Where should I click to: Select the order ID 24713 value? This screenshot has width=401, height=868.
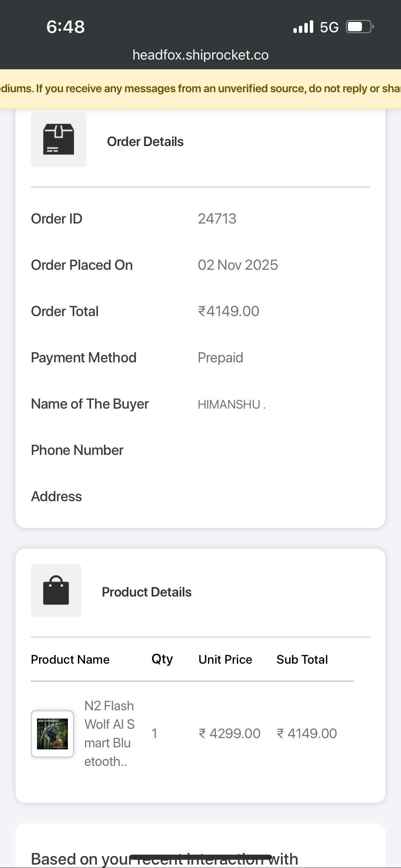coord(217,219)
